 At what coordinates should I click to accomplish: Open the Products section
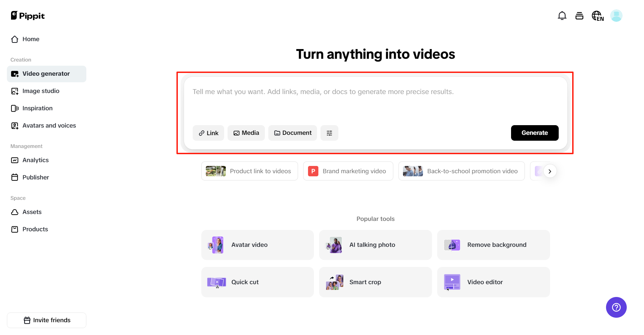[35, 229]
